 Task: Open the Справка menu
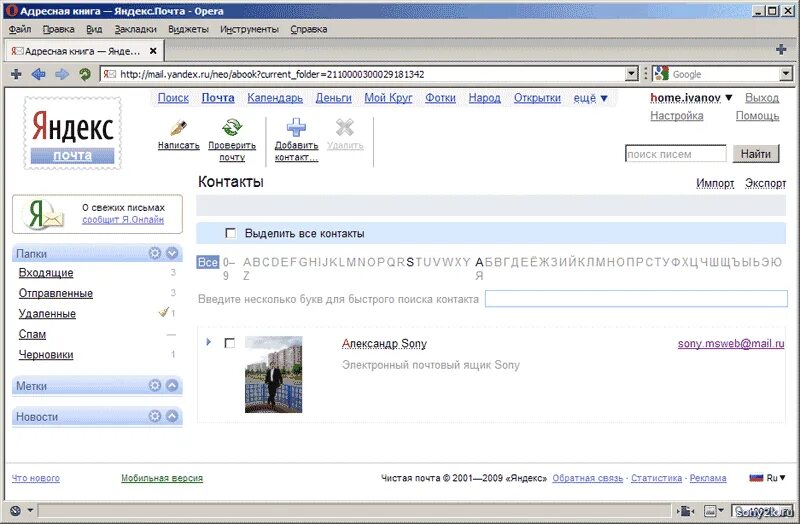[309, 29]
